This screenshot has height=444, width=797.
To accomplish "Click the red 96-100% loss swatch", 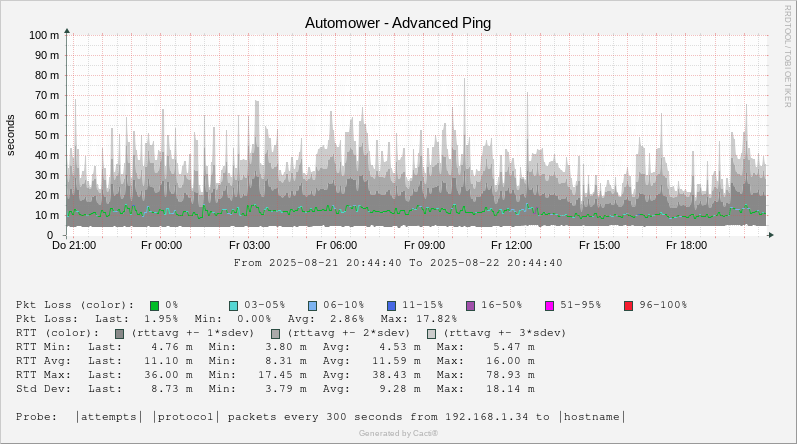I will (629, 306).
